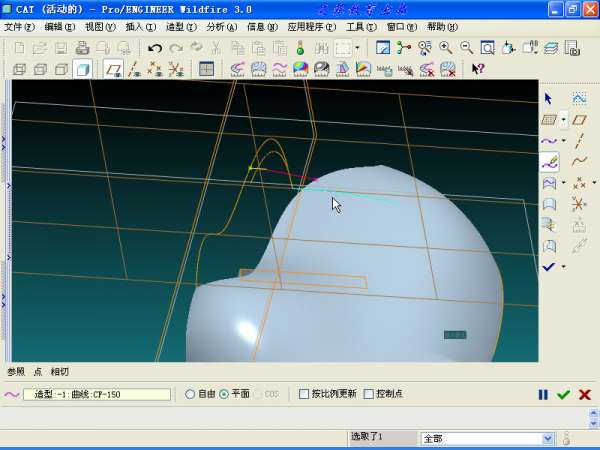This screenshot has width=600, height=450.
Task: Select the arrow pointer tool in right toolbar
Action: click(548, 98)
